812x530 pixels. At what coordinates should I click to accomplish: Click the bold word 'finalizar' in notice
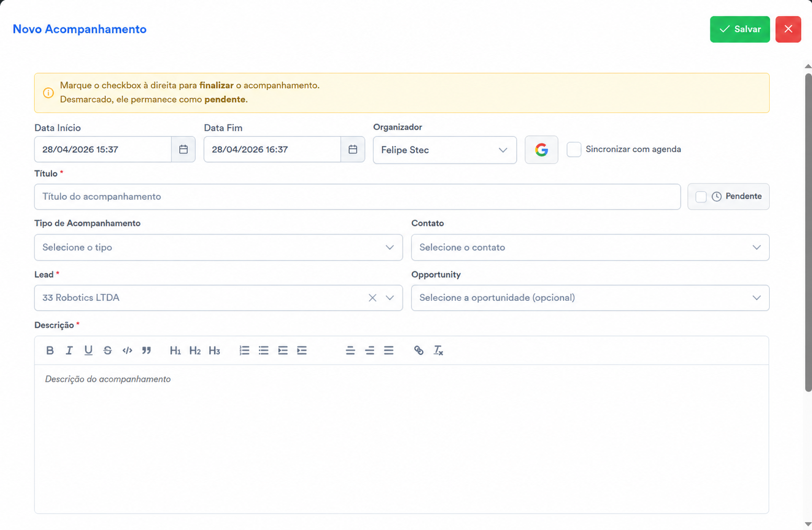coord(216,85)
